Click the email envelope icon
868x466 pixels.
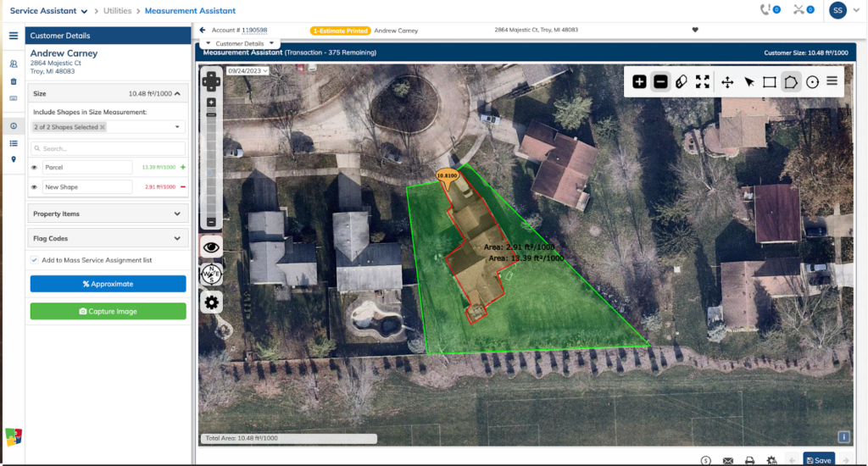(x=728, y=460)
